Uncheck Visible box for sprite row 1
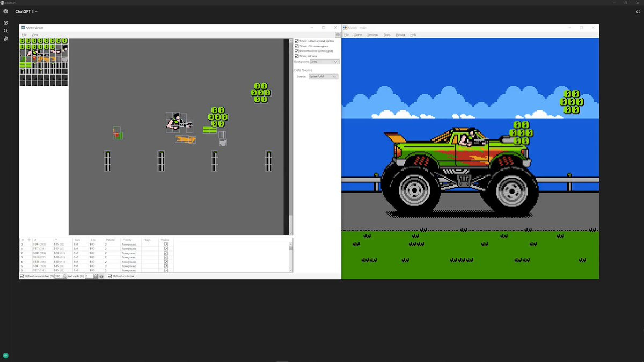This screenshot has width=644, height=362. tap(166, 249)
